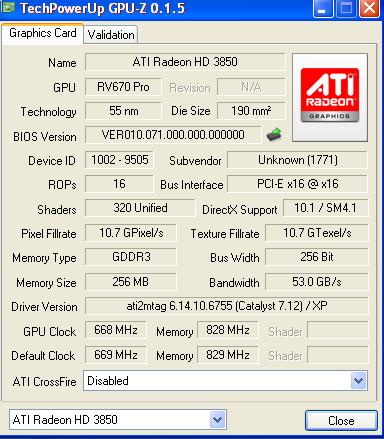Screen dimensions: 384x439
Task: Click the Memory Type label
Action: [x=44, y=258]
